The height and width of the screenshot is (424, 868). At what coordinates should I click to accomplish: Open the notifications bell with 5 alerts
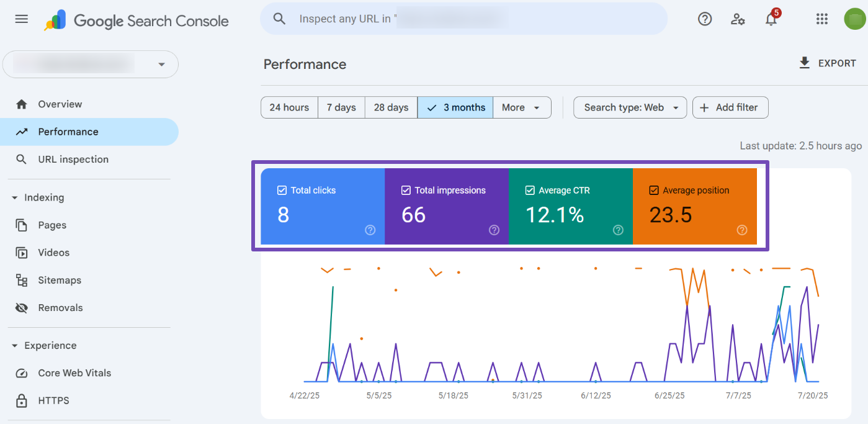point(771,18)
